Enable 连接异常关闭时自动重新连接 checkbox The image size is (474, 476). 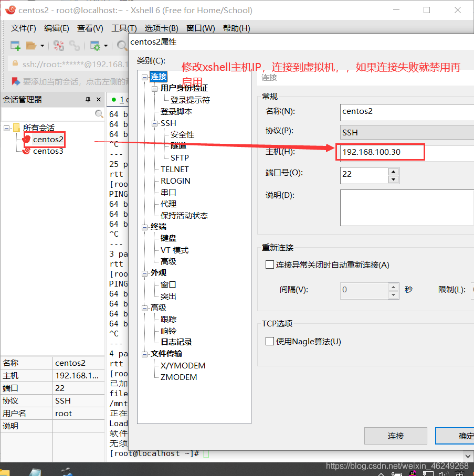tap(270, 265)
